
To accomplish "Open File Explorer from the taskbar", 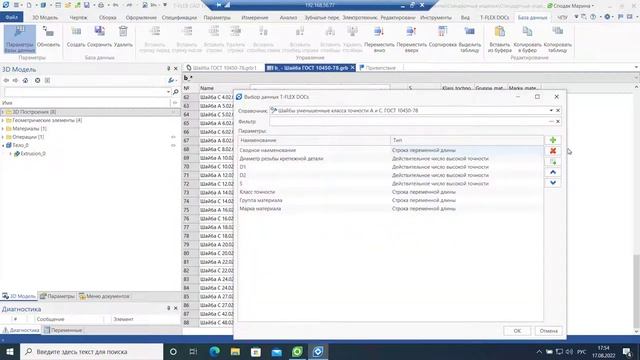I will coord(235,351).
